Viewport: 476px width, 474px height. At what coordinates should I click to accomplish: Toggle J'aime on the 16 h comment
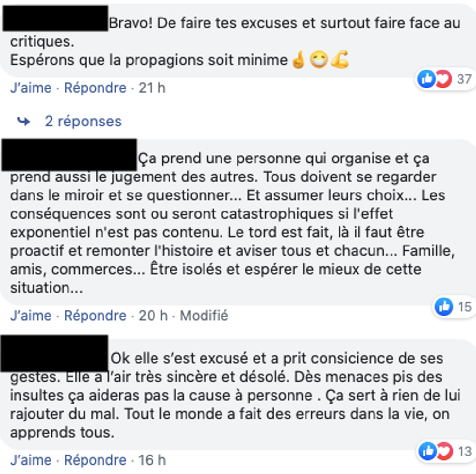pos(31,460)
